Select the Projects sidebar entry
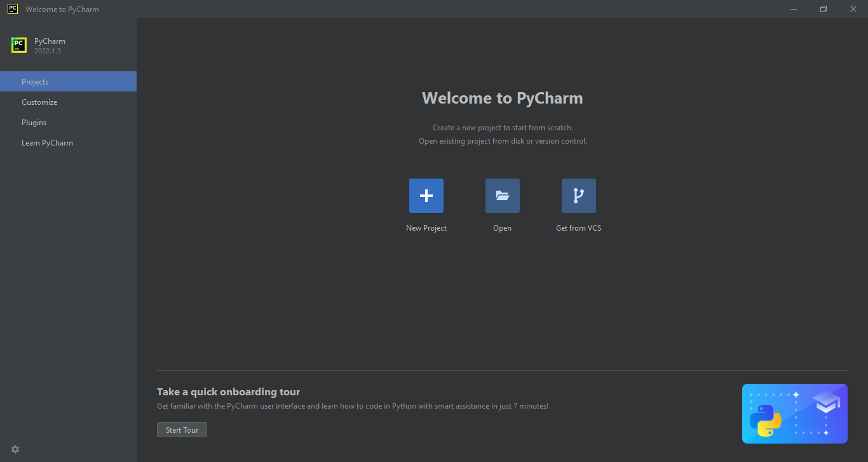The width and height of the screenshot is (868, 462). pos(35,81)
